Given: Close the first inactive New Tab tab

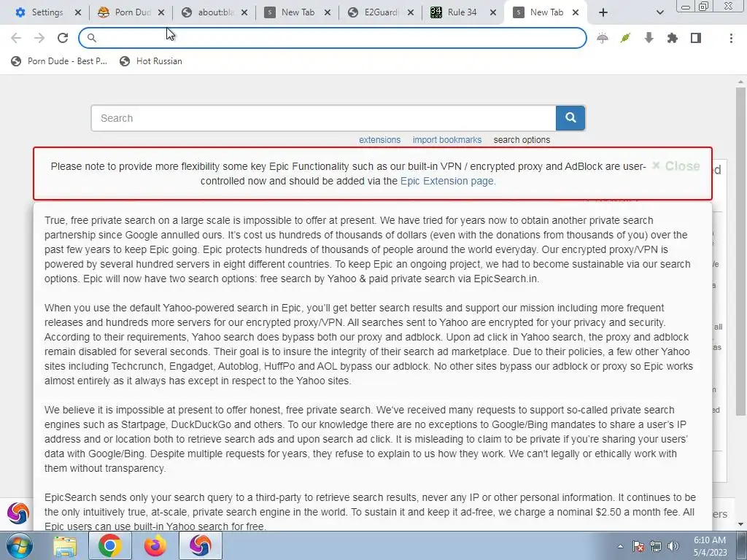Looking at the screenshot, I should pyautogui.click(x=328, y=12).
